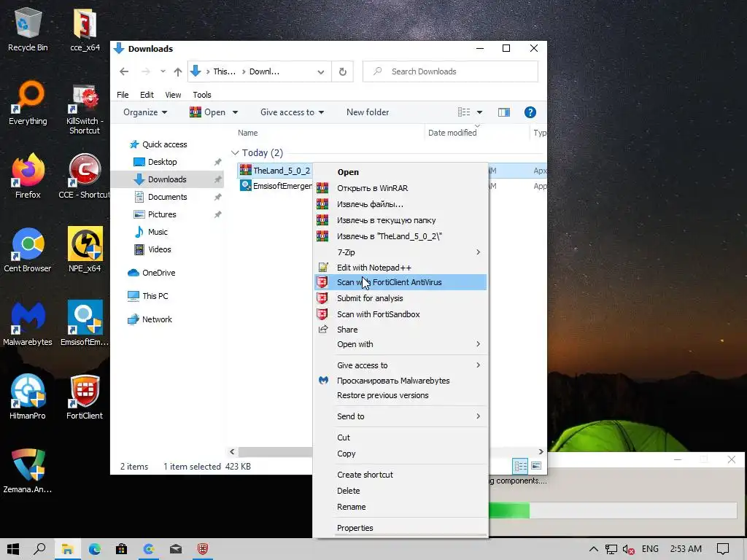Expand the 7-Zip submenu
Image resolution: width=747 pixels, height=560 pixels.
coord(401,252)
